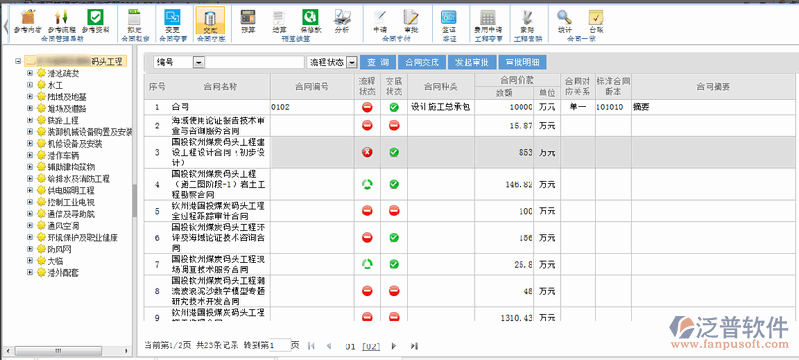Expand the 水工 tree node
This screenshot has width=799, height=360.
(x=30, y=85)
